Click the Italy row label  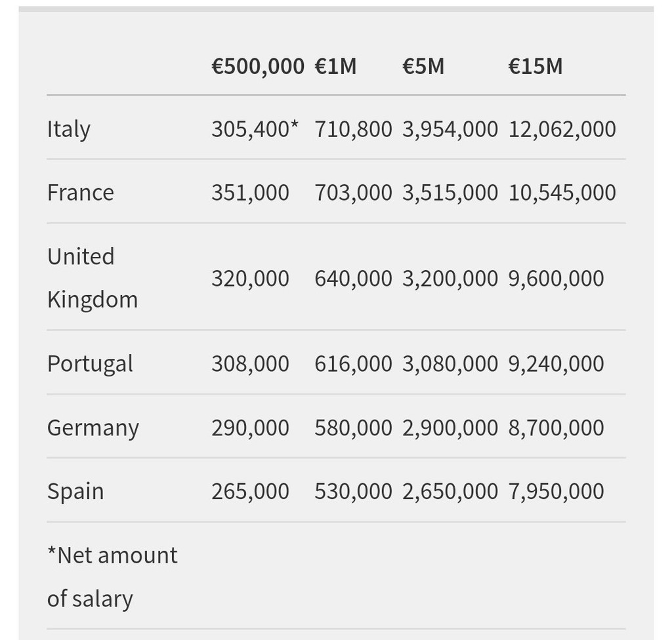coord(69,129)
